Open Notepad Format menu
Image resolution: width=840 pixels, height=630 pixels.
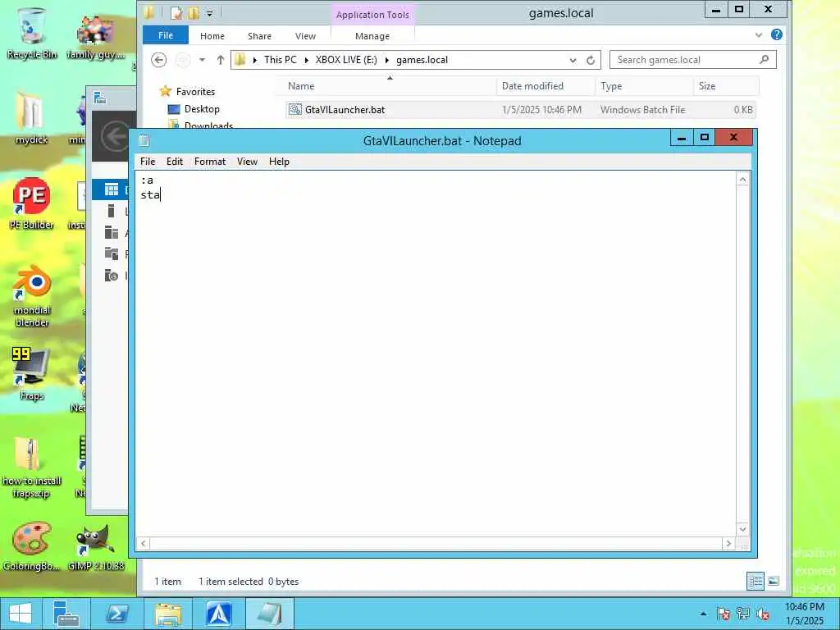click(x=209, y=162)
